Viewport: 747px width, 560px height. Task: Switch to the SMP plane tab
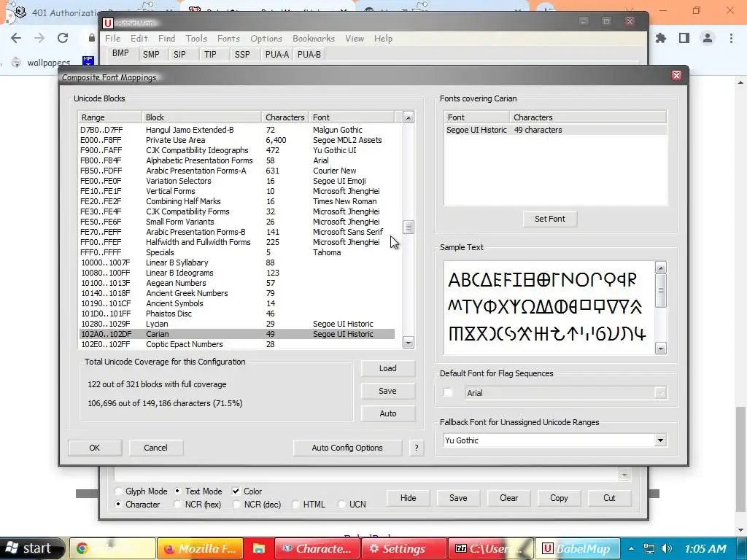coord(151,54)
